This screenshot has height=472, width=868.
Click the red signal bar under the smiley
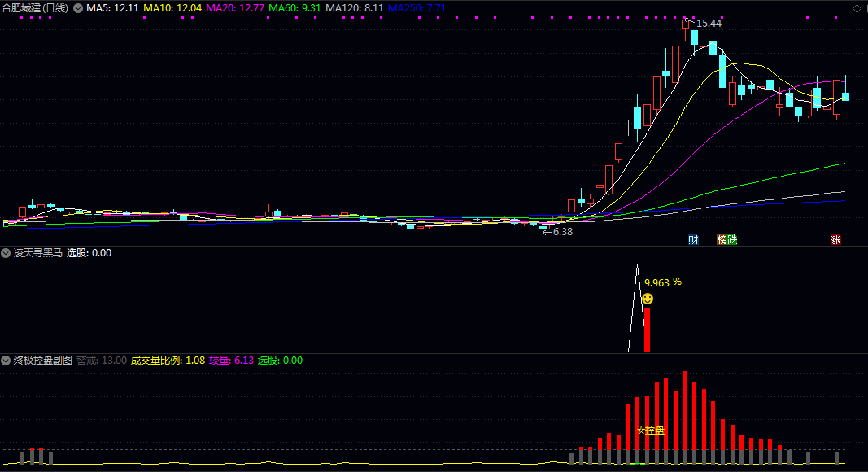(647, 330)
